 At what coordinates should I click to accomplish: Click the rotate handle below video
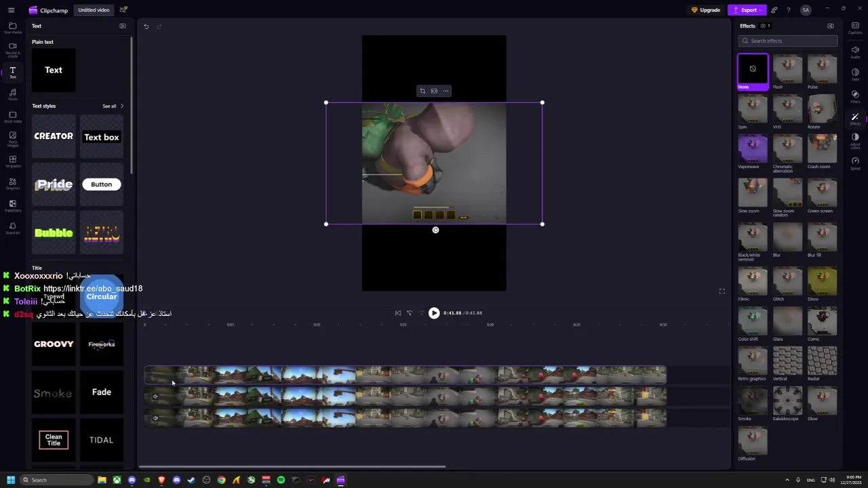point(435,230)
